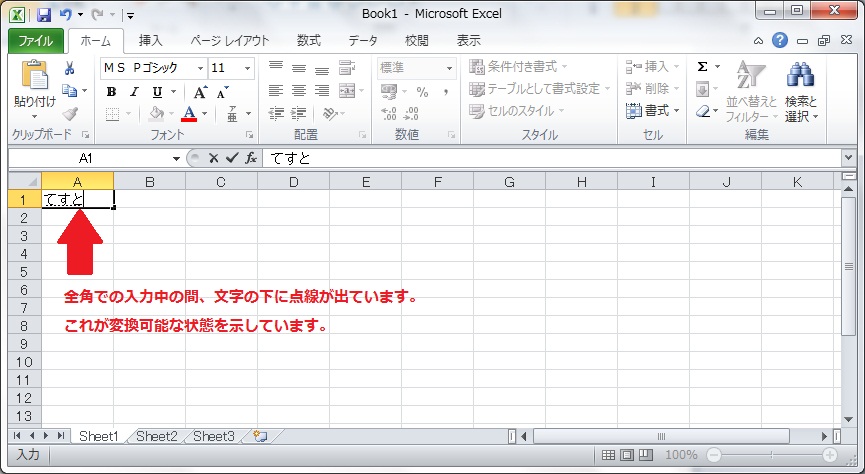The width and height of the screenshot is (865, 474).
Task: Increase font size with large A
Action: tap(200, 92)
